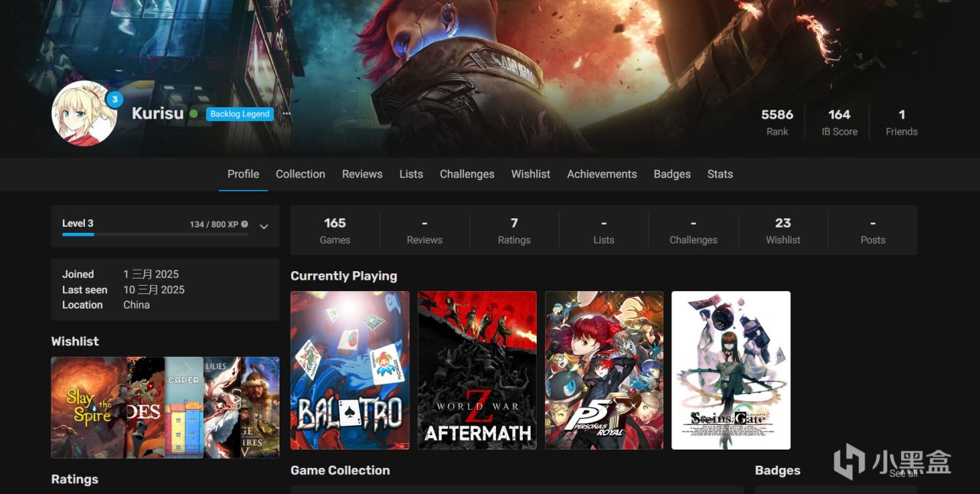Open Slay the Spire wishlist cover
The image size is (980, 494).
click(x=89, y=407)
